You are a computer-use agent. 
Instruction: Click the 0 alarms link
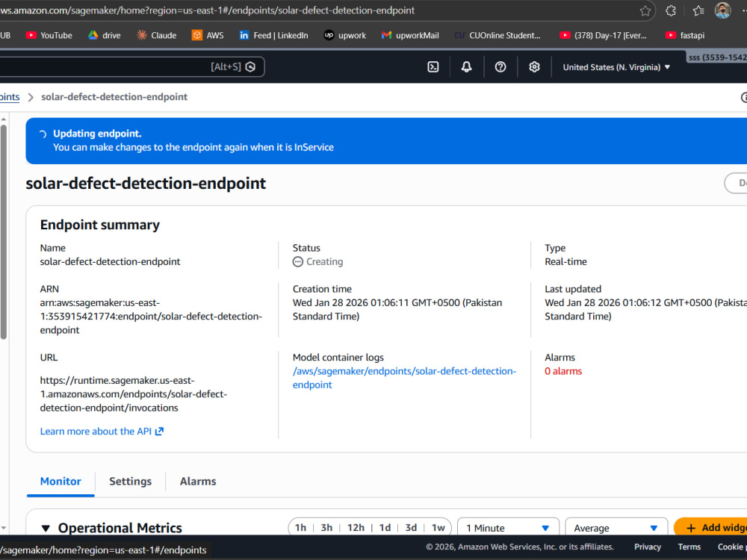point(563,371)
